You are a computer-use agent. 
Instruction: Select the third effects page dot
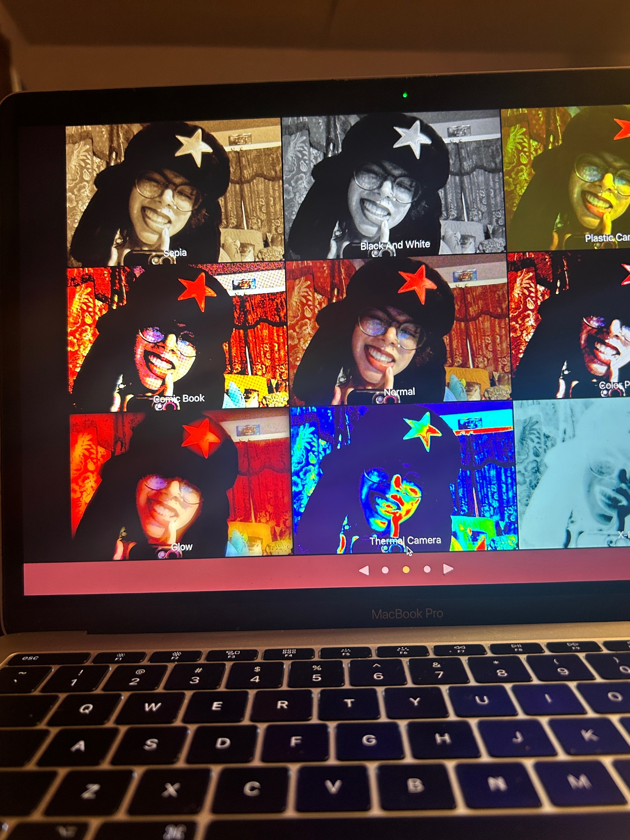point(427,569)
